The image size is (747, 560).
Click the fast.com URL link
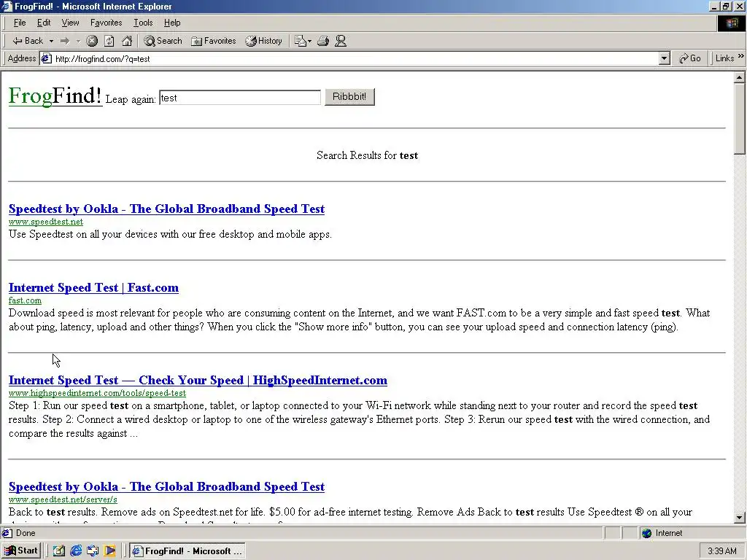[x=25, y=300]
